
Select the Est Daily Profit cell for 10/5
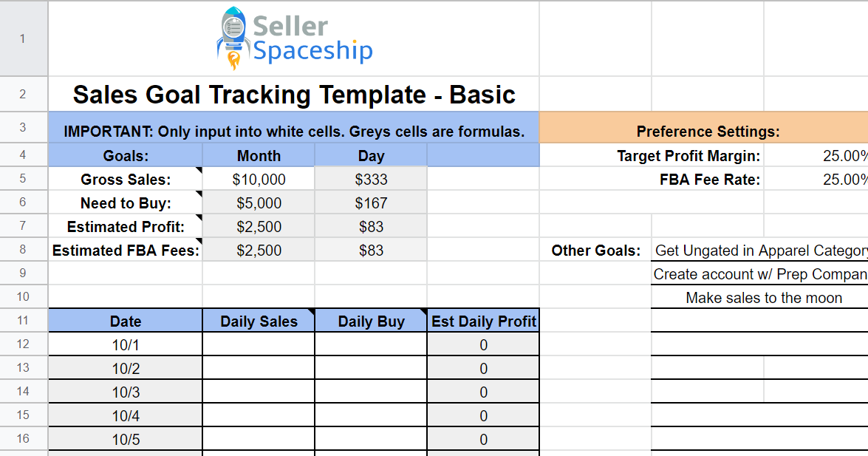coord(483,440)
